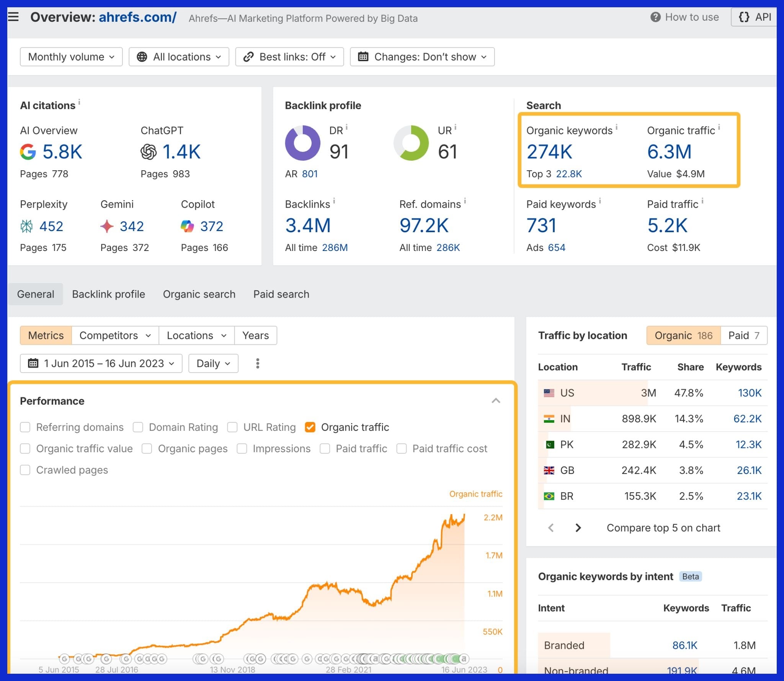Enable the Paid traffic checkbox

(325, 449)
